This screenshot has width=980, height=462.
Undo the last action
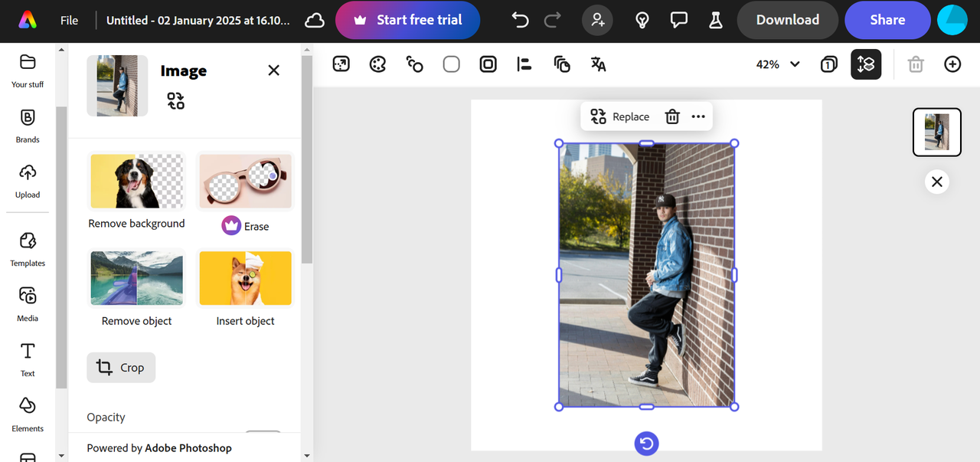click(x=520, y=21)
